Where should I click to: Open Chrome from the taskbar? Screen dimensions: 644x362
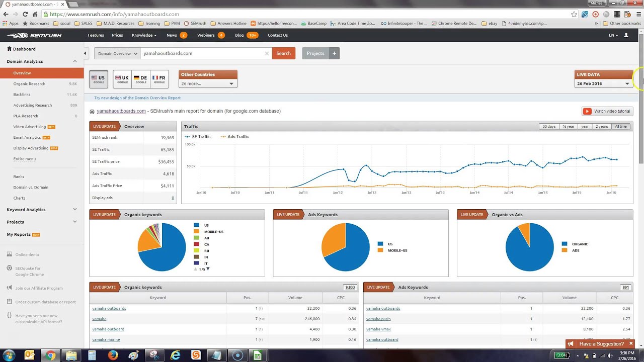click(x=50, y=355)
